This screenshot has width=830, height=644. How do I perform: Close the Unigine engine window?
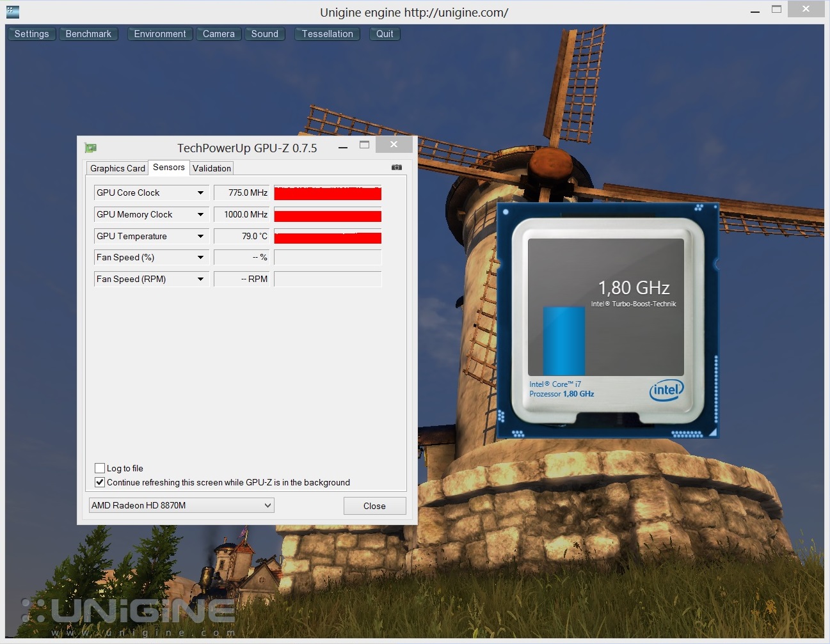tap(806, 9)
